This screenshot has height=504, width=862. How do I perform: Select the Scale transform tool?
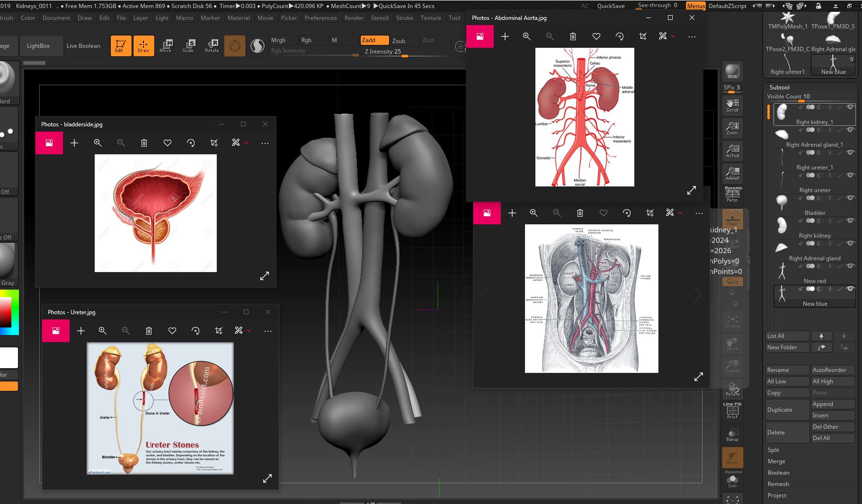[188, 46]
